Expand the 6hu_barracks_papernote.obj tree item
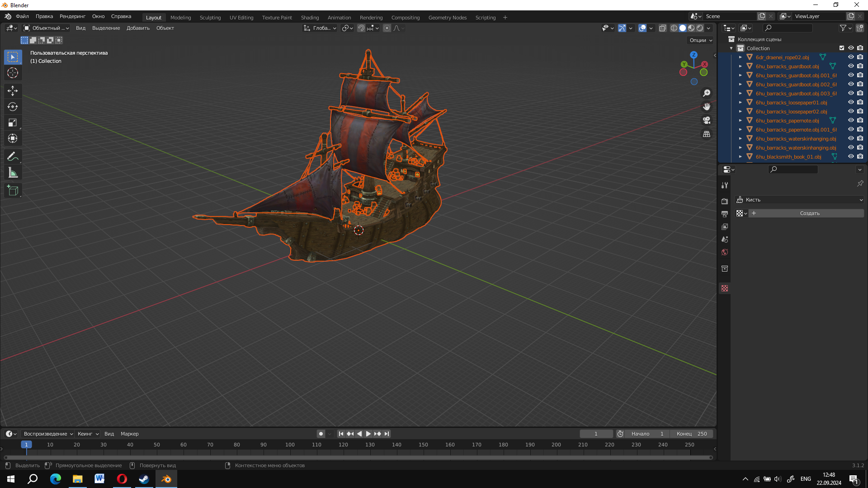Image resolution: width=868 pixels, height=488 pixels. pyautogui.click(x=741, y=121)
